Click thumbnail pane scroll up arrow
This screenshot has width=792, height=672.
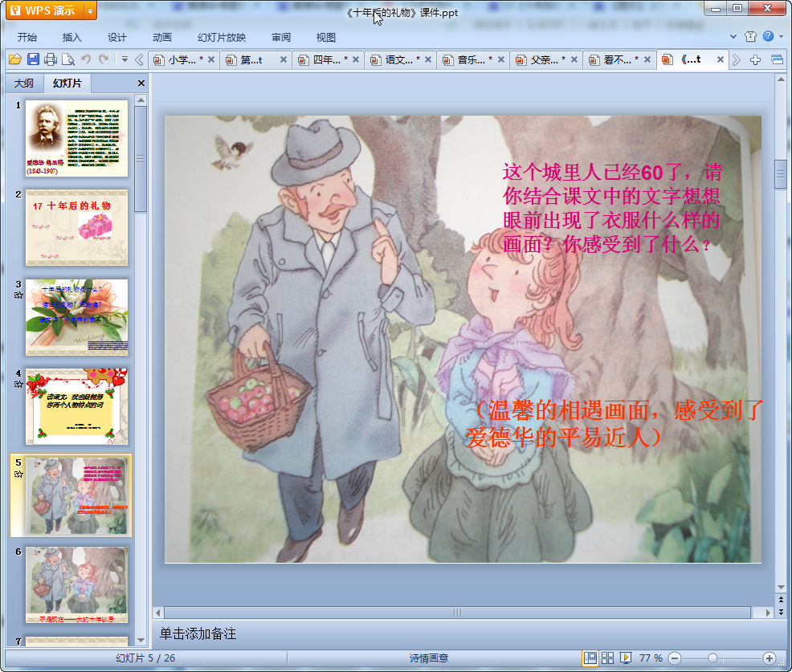point(141,100)
